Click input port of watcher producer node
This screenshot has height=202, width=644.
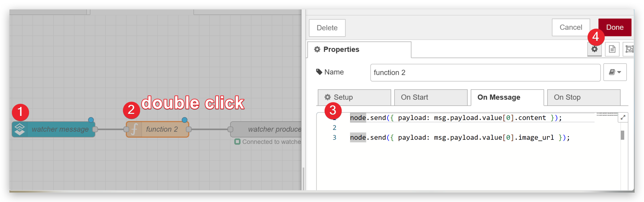click(x=230, y=129)
